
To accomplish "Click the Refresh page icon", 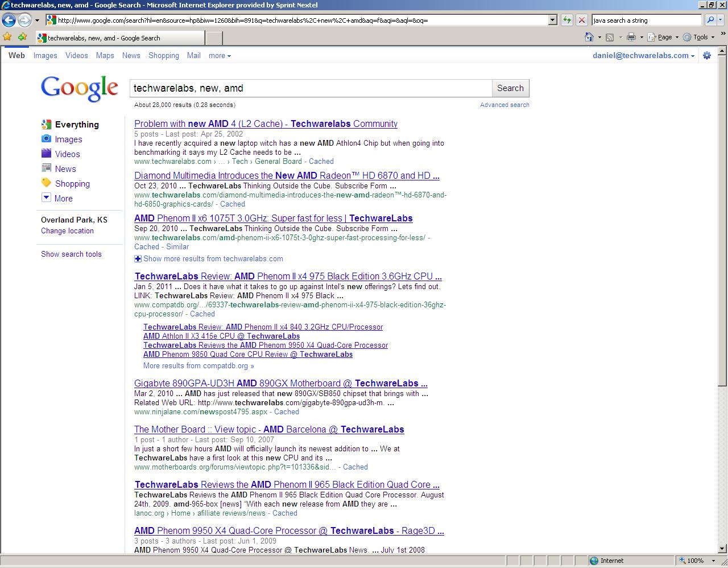I will click(x=567, y=20).
